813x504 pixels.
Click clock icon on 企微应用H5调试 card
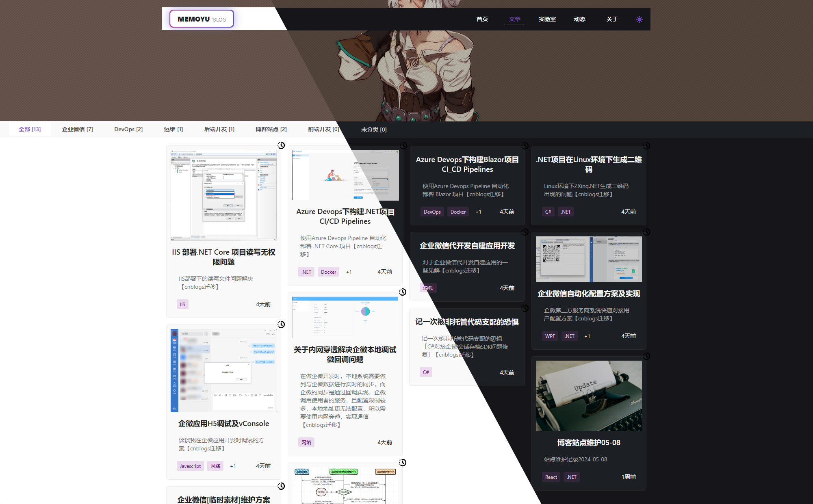[x=281, y=324]
